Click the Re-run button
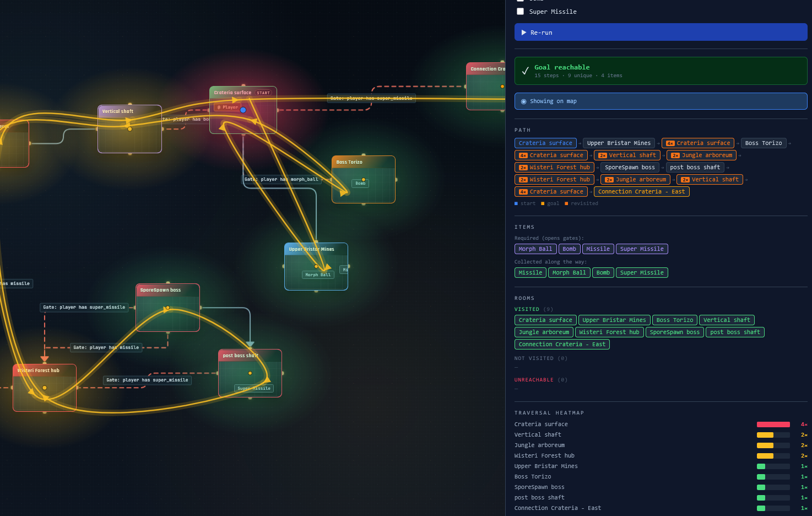Viewport: 812px width, 516px height. tap(661, 32)
